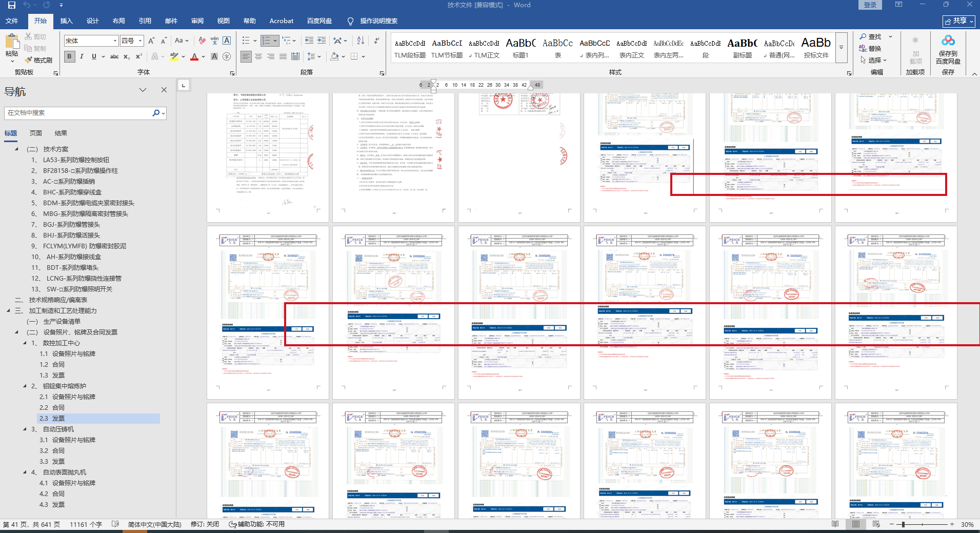Click the zoom slider in status bar
Screen dimensions: 980x533
[x=922, y=524]
